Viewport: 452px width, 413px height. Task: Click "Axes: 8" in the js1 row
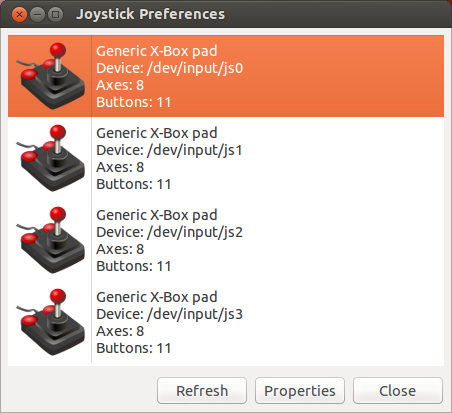(x=120, y=167)
